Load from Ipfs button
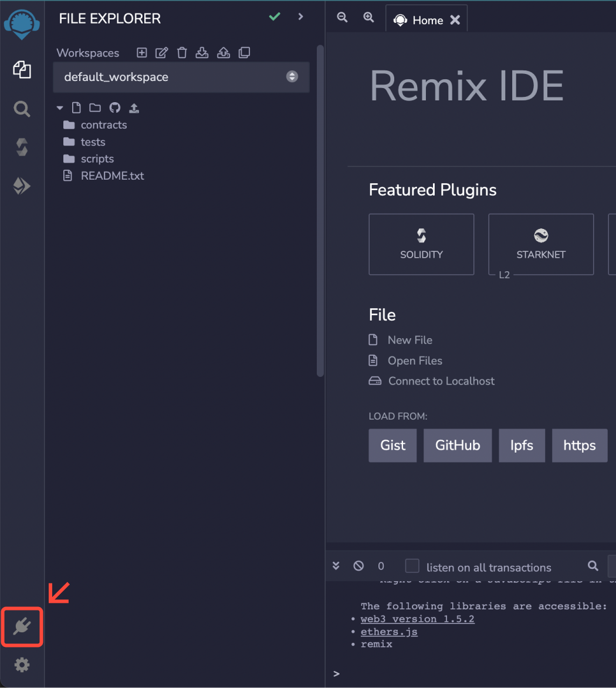This screenshot has height=688, width=616. (x=522, y=446)
